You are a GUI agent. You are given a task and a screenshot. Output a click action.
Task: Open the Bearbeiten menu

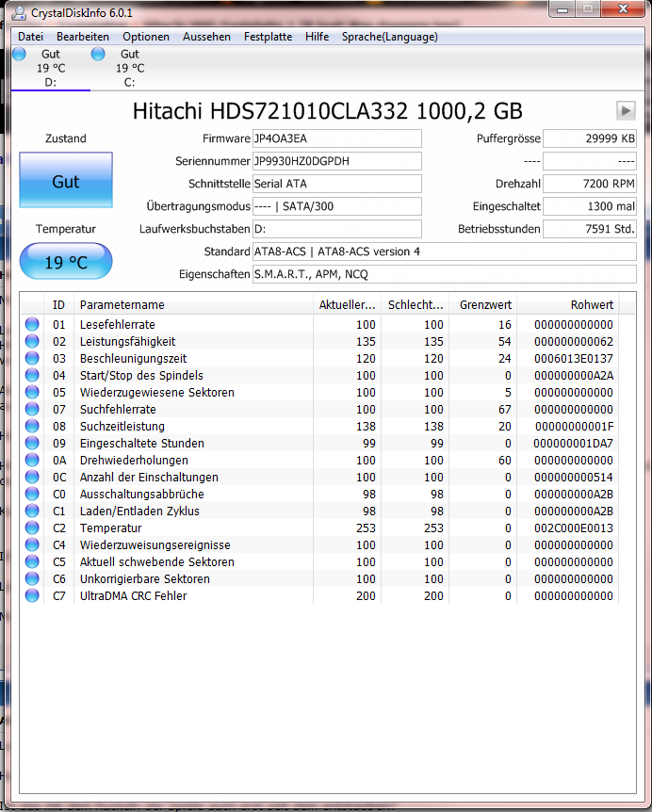coord(83,37)
